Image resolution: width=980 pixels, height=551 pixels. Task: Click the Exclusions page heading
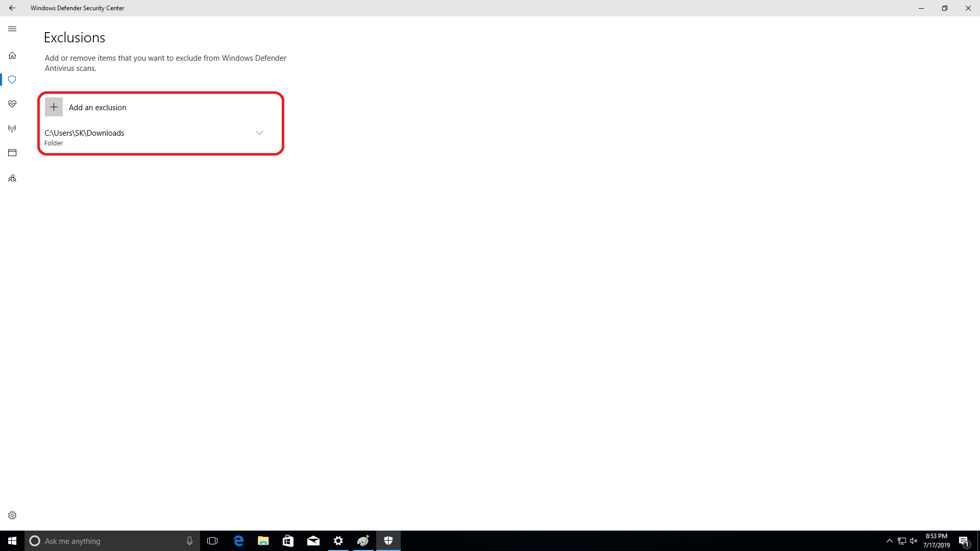[75, 38]
